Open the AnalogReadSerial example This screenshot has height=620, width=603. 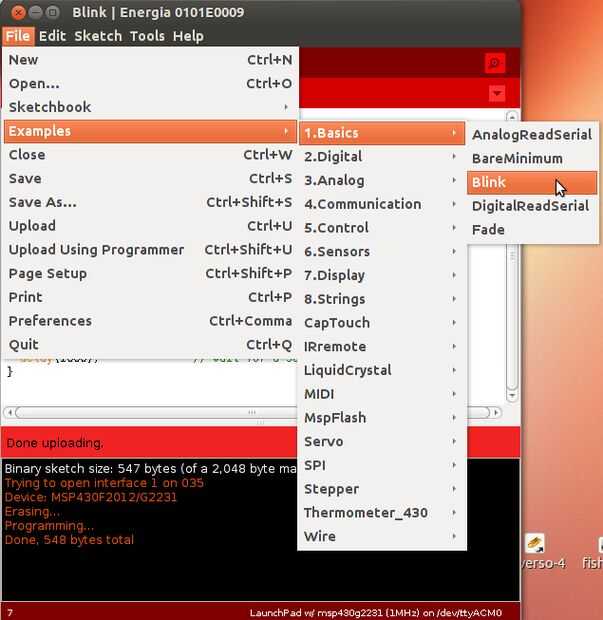pos(532,135)
